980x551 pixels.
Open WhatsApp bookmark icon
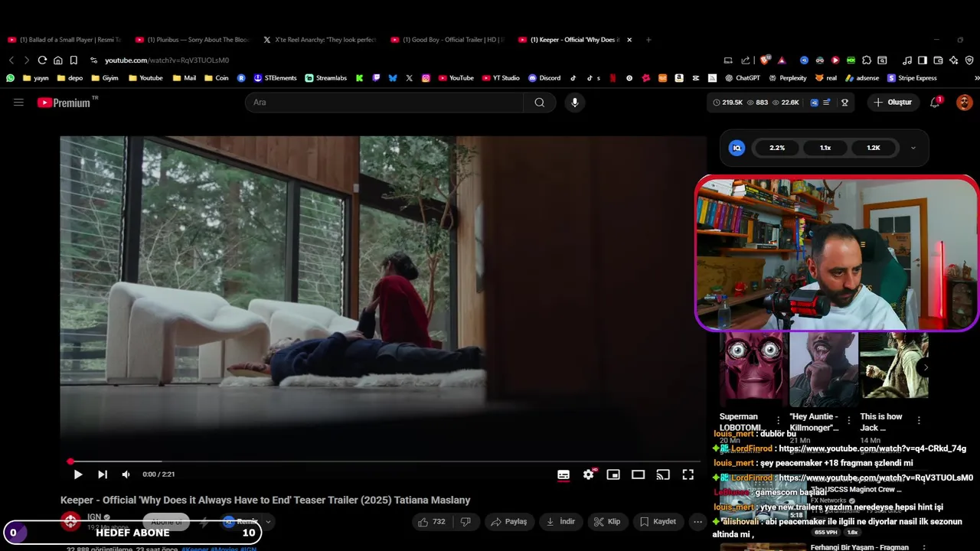pyautogui.click(x=10, y=78)
